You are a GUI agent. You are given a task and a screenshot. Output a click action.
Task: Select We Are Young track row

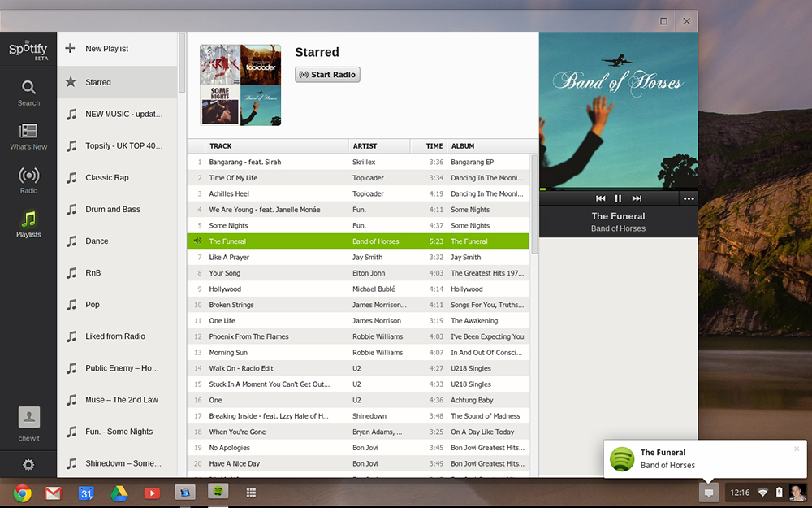point(358,210)
